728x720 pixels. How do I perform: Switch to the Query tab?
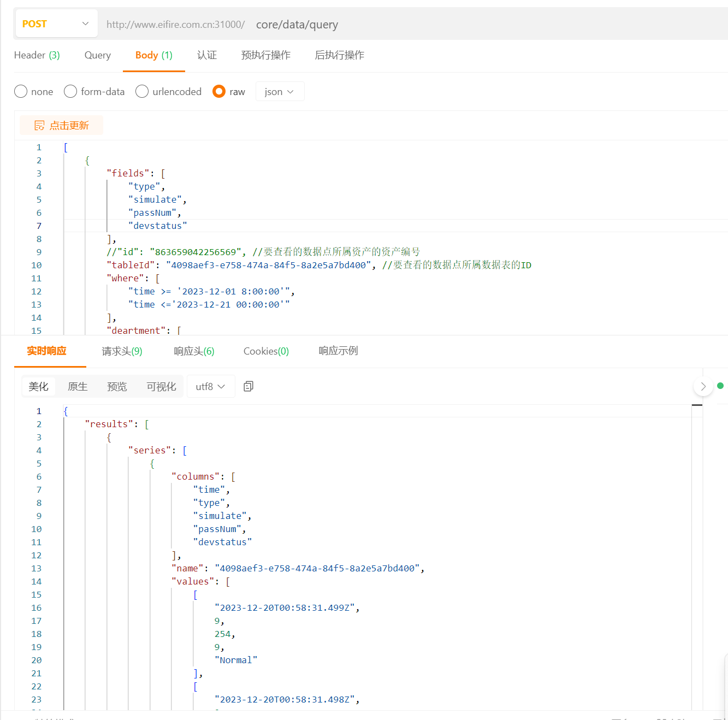[98, 55]
